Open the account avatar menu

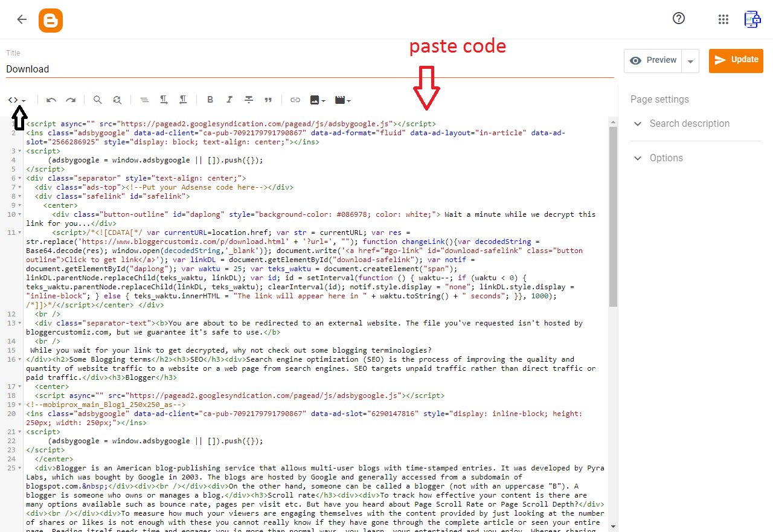(752, 19)
